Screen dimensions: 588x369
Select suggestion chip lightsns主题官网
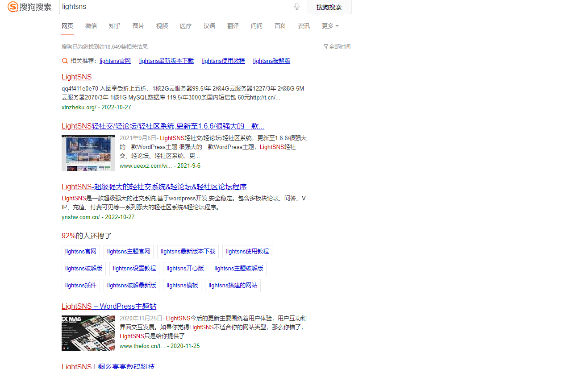[129, 252]
